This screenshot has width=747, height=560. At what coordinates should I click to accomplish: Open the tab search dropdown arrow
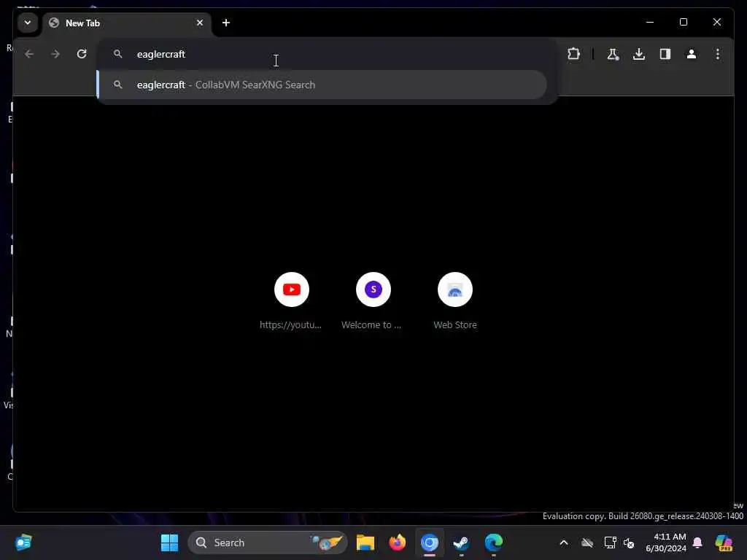[x=28, y=23]
